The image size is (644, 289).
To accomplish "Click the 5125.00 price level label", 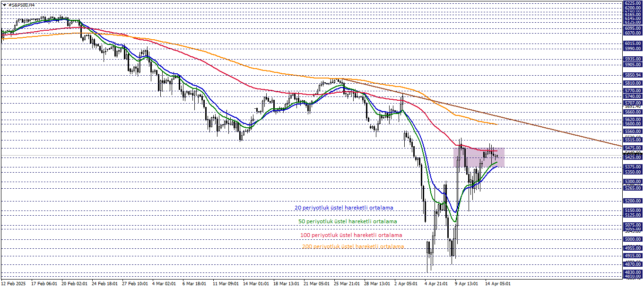I will coord(633,215).
